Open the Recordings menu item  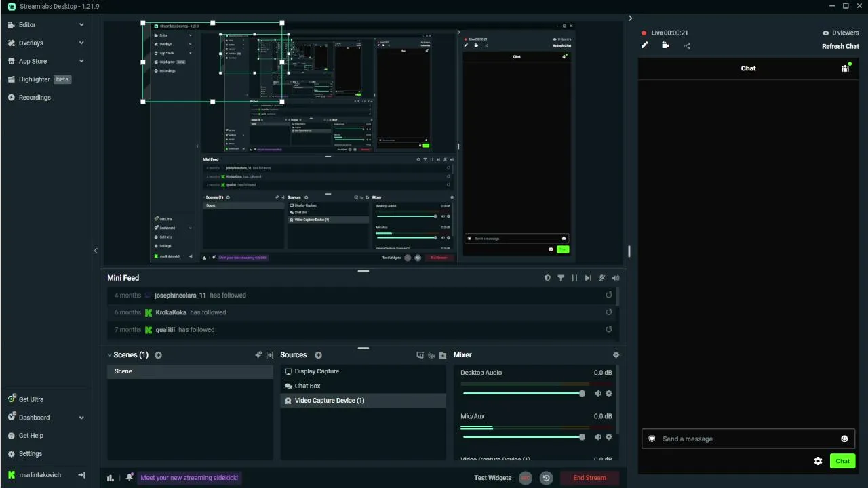(x=35, y=98)
